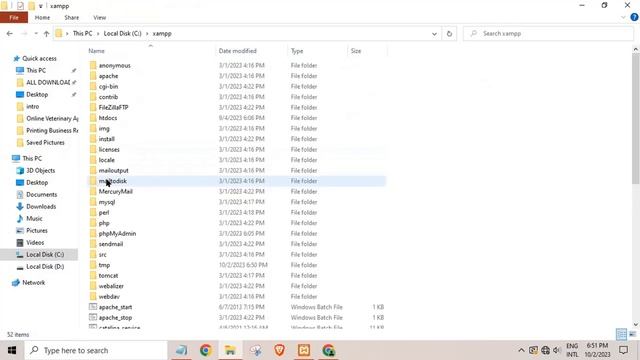The image size is (640, 360).
Task: Click the Search xampp field
Action: 548,34
